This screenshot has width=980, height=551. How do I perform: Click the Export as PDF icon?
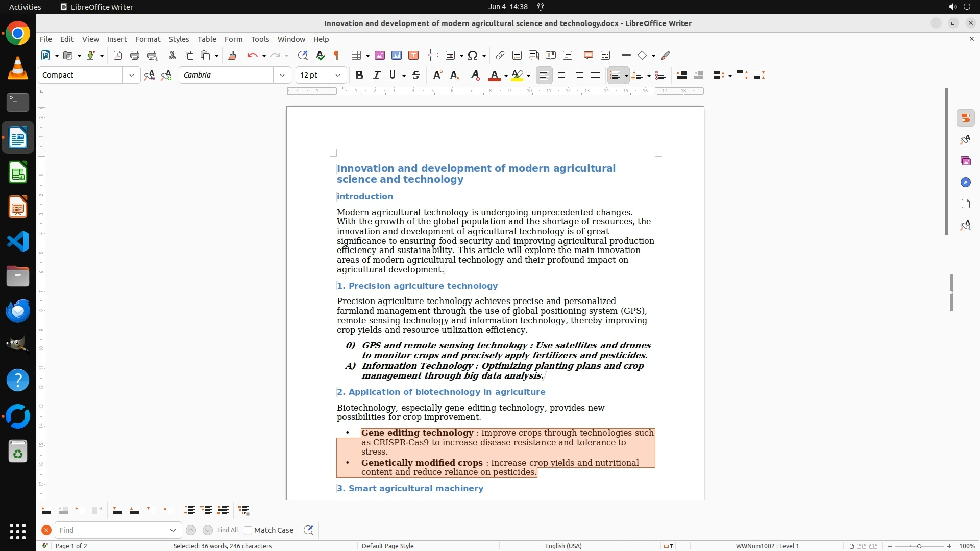tap(118, 55)
